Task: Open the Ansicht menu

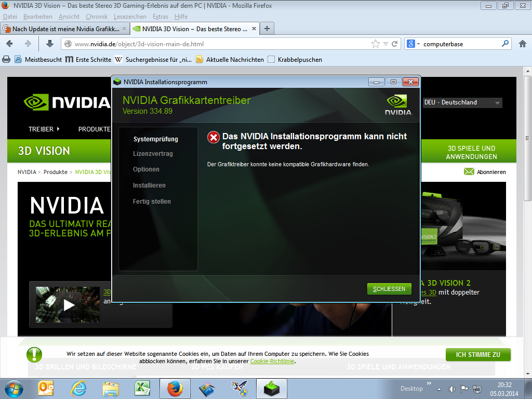Action: point(69,17)
